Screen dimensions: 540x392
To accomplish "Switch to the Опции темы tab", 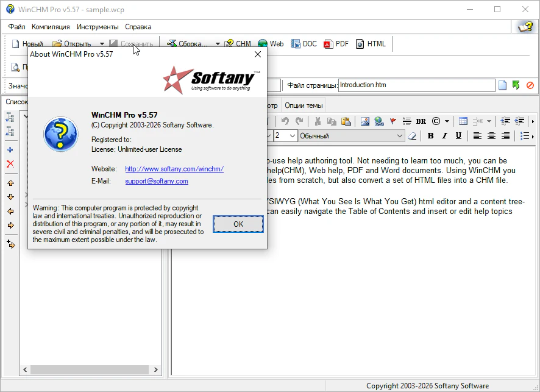I will pos(304,105).
